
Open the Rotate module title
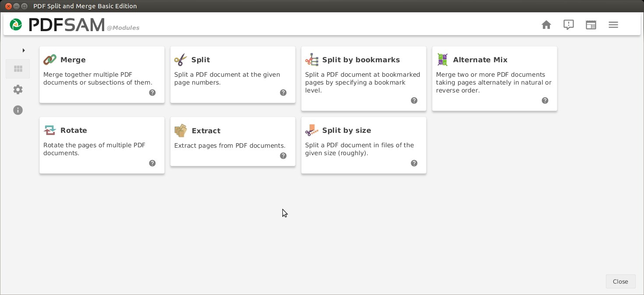74,131
